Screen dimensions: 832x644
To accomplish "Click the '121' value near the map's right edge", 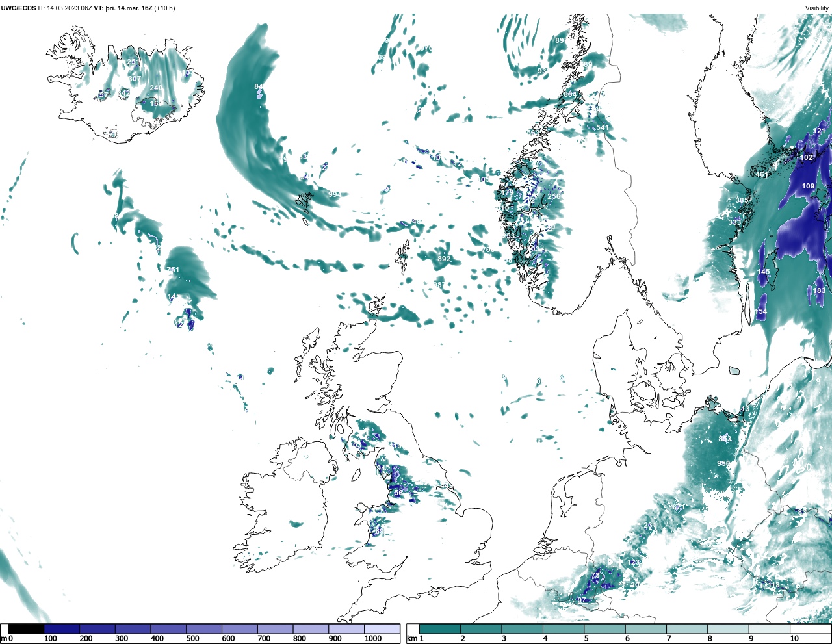I will [820, 131].
